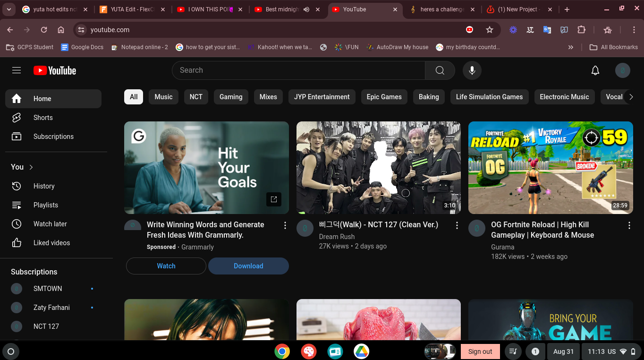Open a new browser tab

point(567,9)
